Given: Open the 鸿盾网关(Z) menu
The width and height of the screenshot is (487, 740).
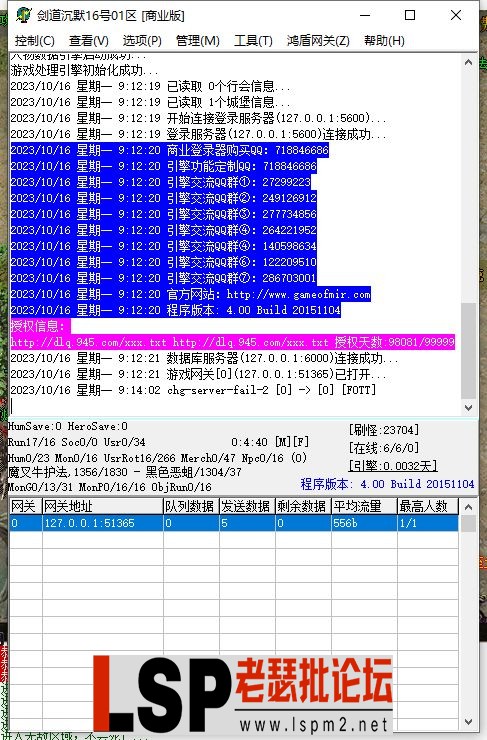Looking at the screenshot, I should 318,41.
